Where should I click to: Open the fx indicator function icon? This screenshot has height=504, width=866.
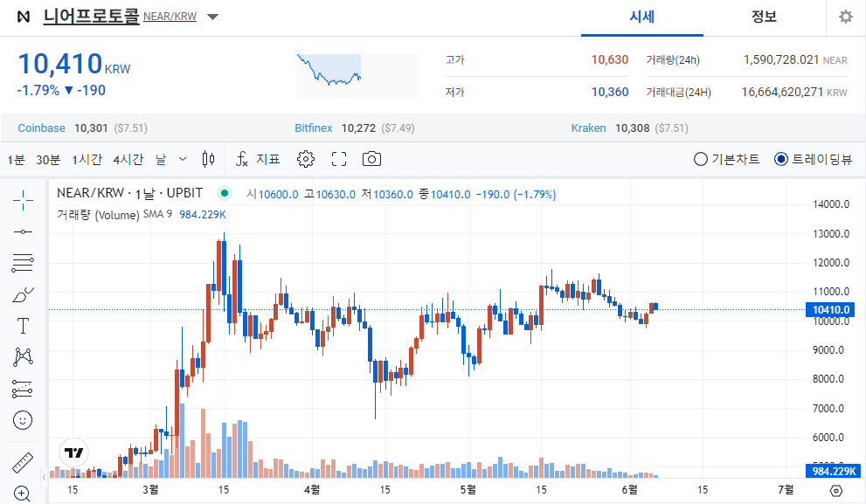242,159
